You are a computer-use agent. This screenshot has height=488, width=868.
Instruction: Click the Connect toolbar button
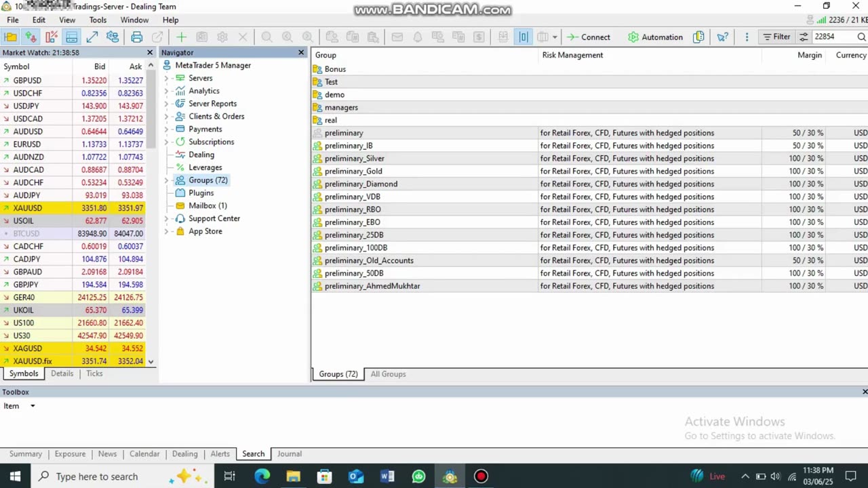(589, 37)
